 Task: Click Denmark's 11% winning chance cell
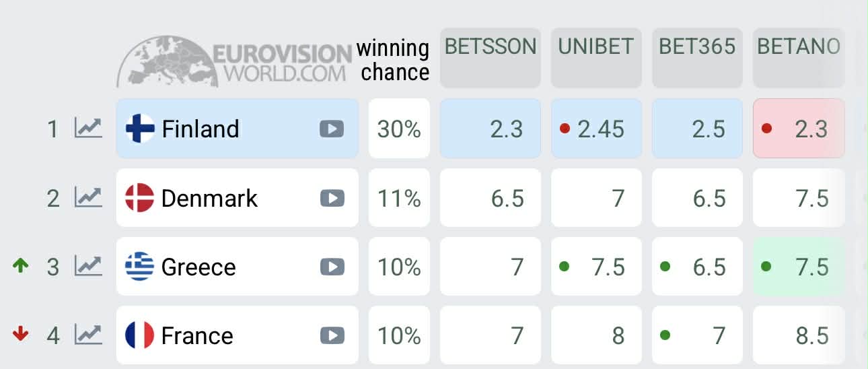click(399, 198)
